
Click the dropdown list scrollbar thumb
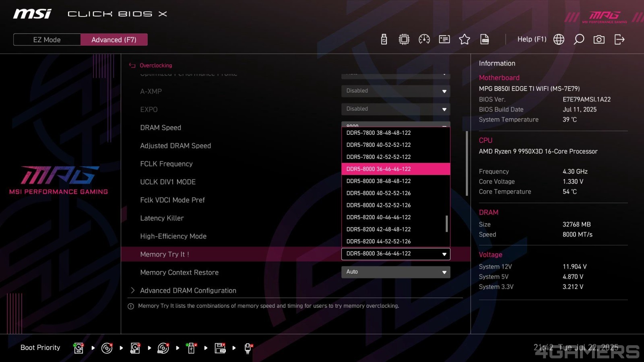[447, 224]
